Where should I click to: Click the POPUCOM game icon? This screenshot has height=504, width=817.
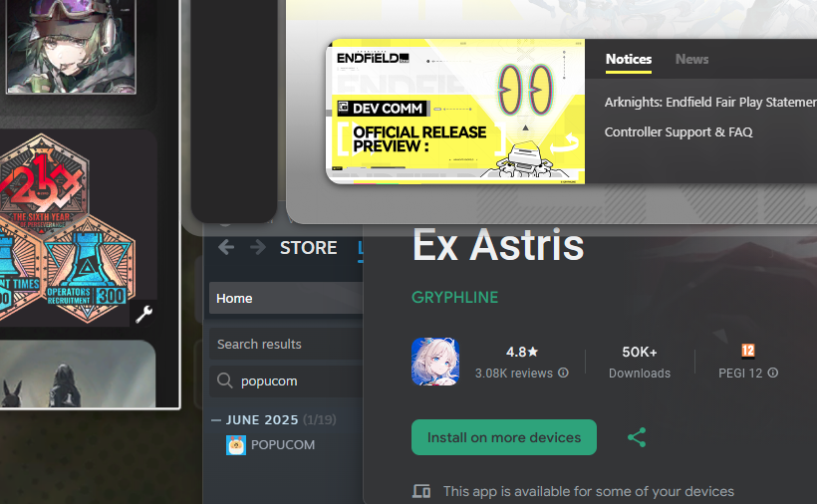coord(235,445)
